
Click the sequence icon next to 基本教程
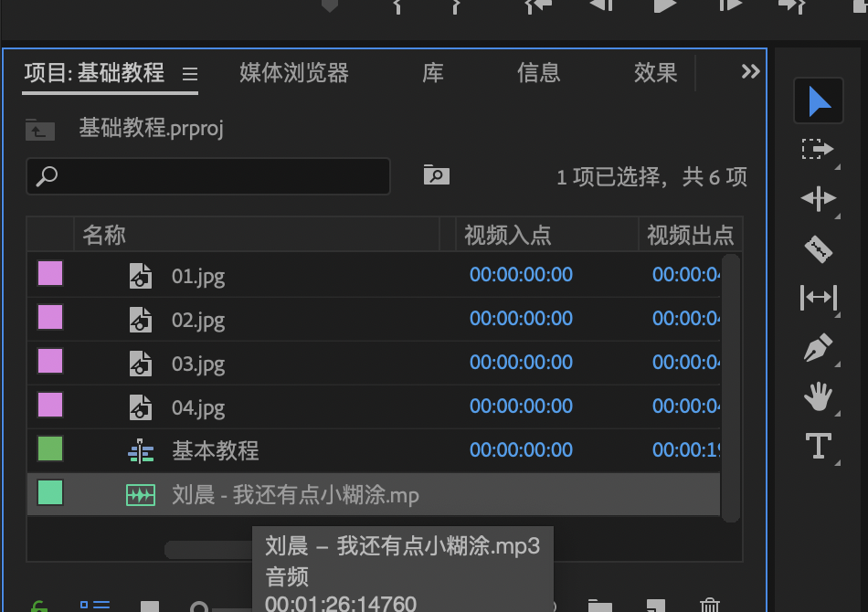click(141, 451)
